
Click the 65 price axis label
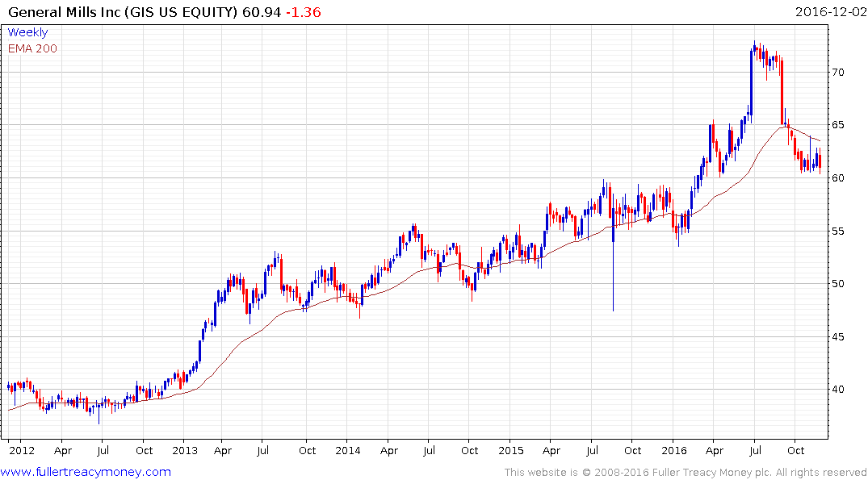point(837,125)
